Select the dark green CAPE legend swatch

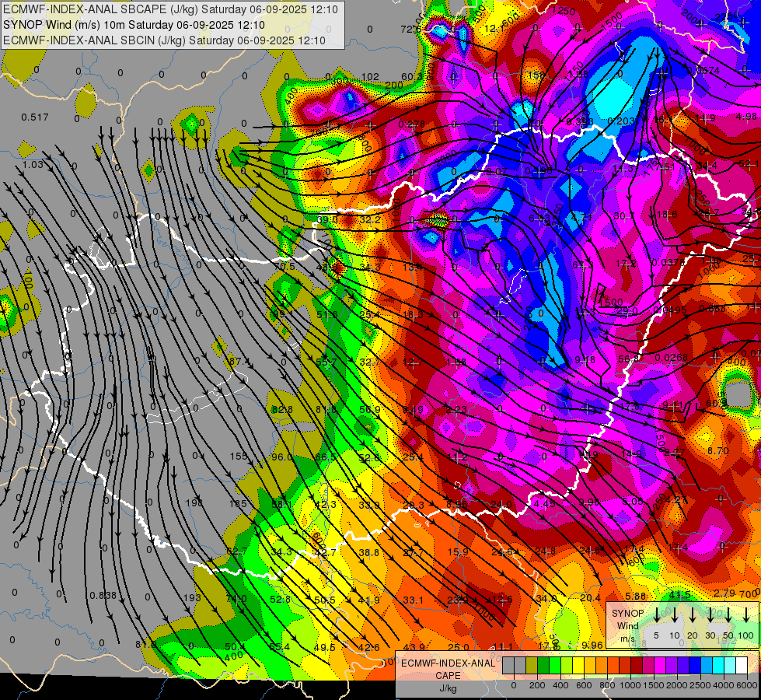tap(543, 666)
